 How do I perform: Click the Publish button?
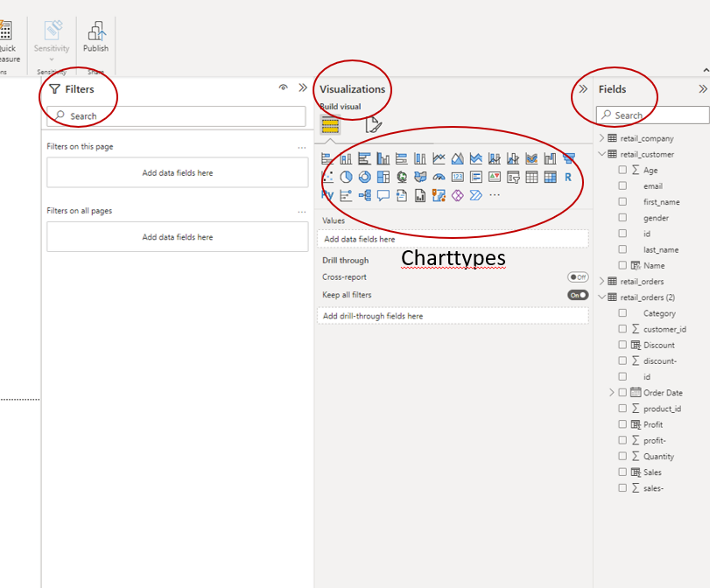tap(95, 37)
